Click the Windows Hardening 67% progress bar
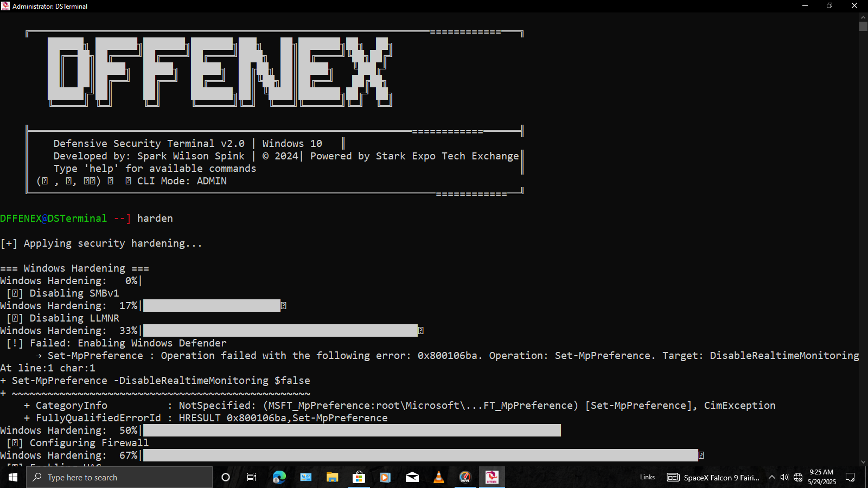The image size is (868, 488). point(420,455)
